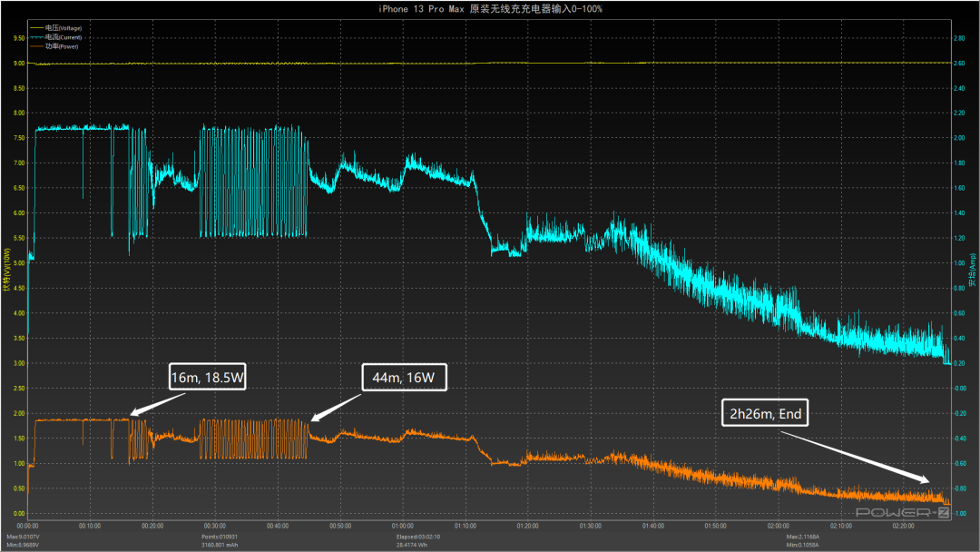
Task: Click the 00:10:00 time axis label
Action: point(90,527)
